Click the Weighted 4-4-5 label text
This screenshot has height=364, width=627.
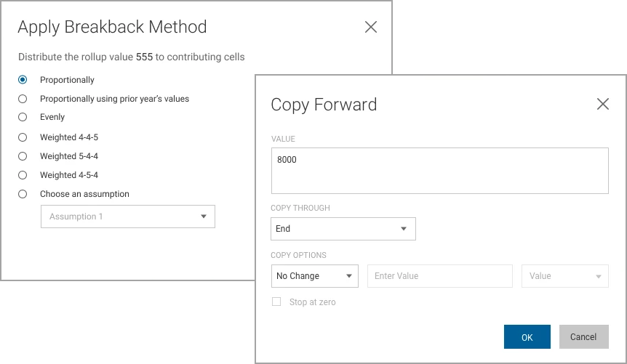pos(69,137)
